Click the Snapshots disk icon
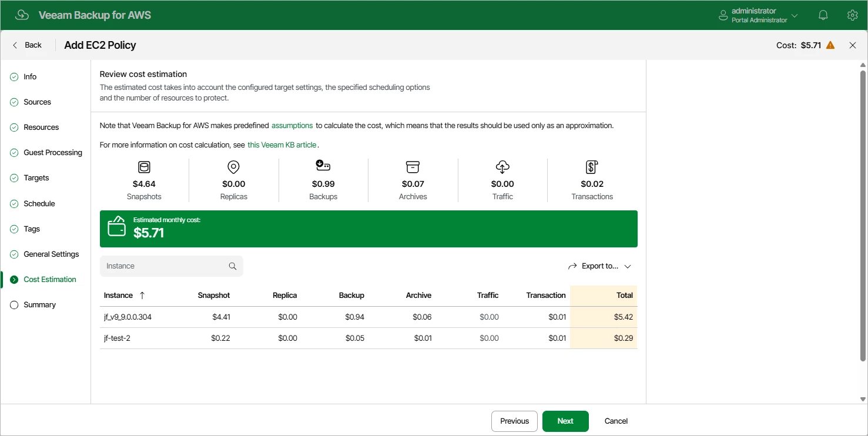 [x=144, y=167]
